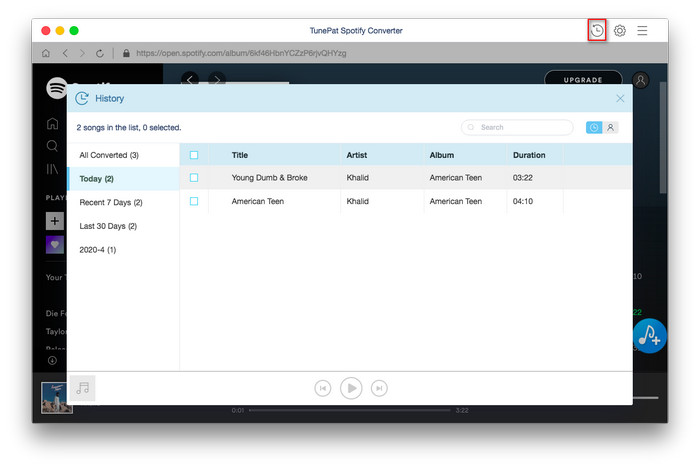700x469 pixels.
Task: Click the Search field in History
Action: click(x=517, y=127)
